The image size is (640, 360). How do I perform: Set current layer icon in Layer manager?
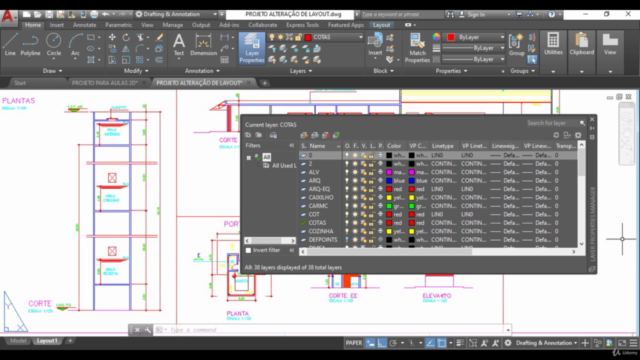pyautogui.click(x=336, y=135)
